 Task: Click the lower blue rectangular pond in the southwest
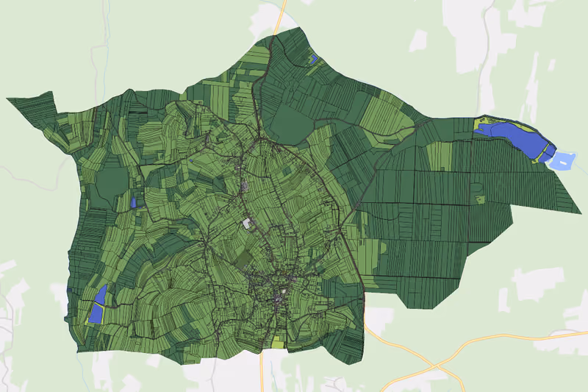pos(96,313)
